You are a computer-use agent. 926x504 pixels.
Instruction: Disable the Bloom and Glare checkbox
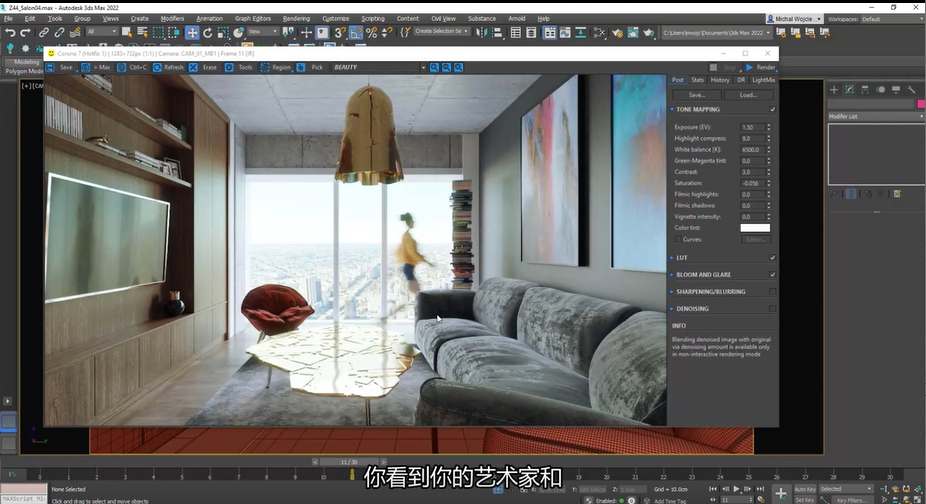772,275
